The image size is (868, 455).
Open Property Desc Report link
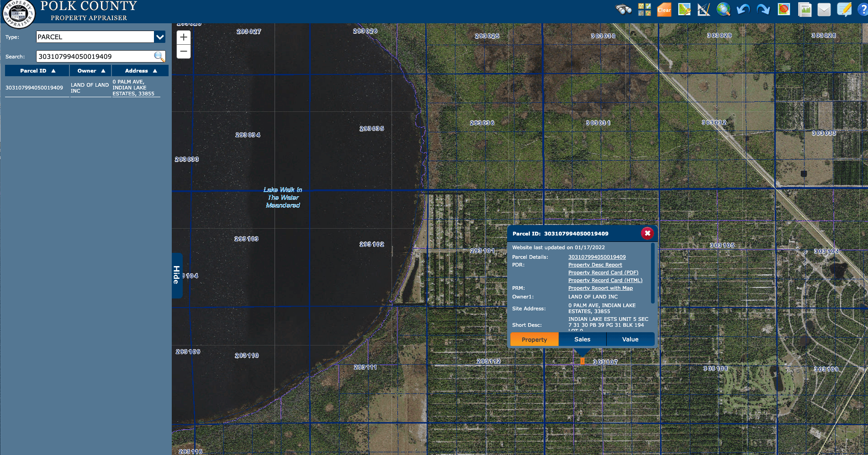(595, 265)
